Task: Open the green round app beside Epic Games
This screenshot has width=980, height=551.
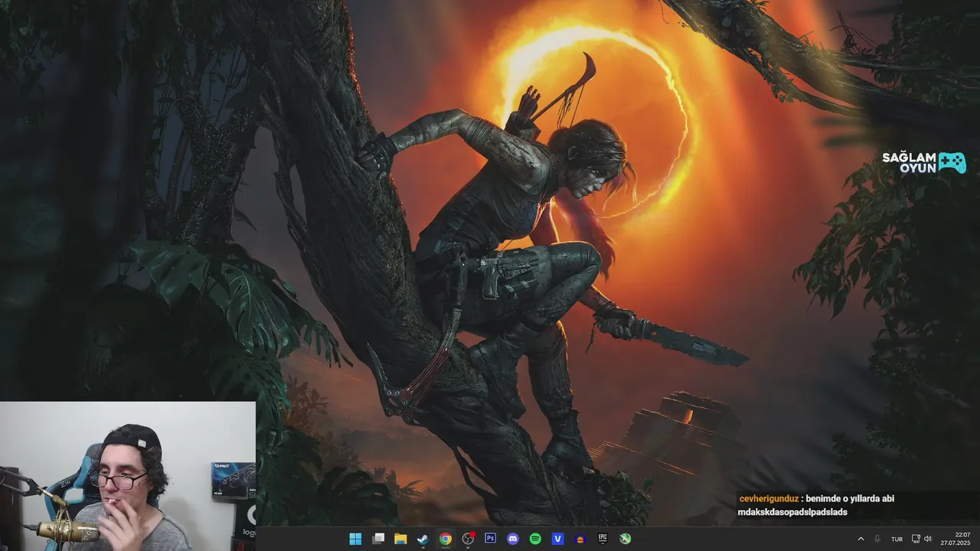Action: [626, 539]
